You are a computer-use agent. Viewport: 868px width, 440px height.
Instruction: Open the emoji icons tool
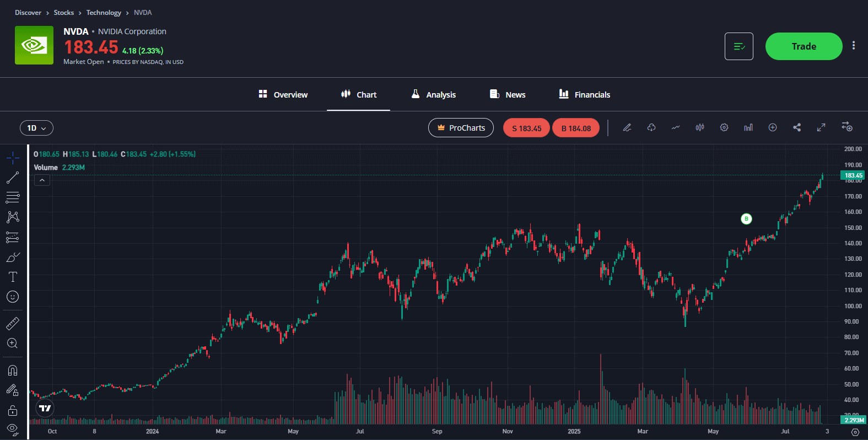click(x=13, y=297)
